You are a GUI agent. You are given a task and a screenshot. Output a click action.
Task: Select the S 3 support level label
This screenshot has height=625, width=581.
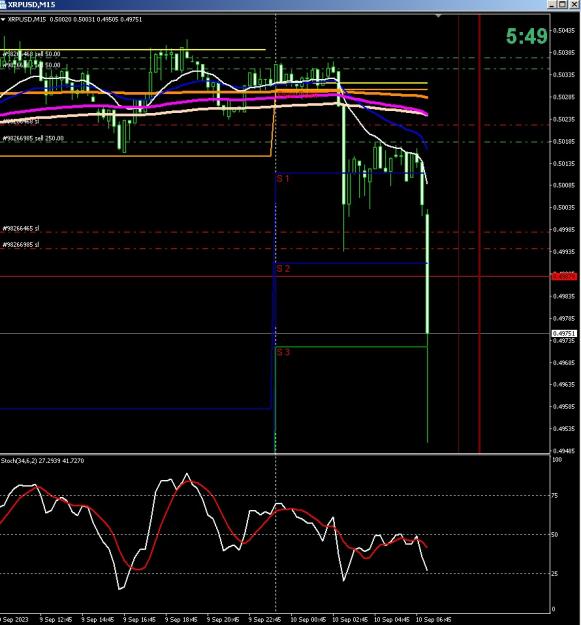tap(283, 352)
